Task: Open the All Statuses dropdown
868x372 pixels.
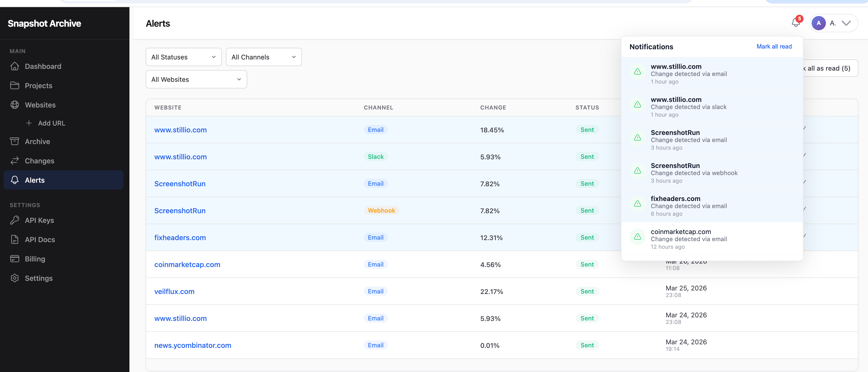Action: point(183,57)
